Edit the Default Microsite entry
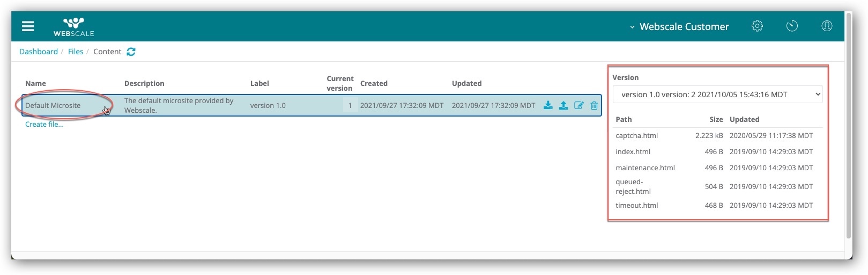Viewport: 868px width, 275px height. pyautogui.click(x=579, y=105)
